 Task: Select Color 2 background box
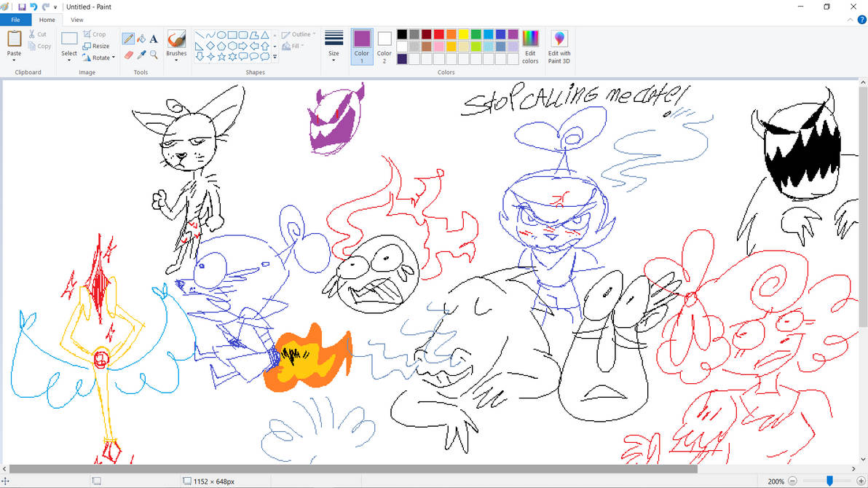pyautogui.click(x=384, y=47)
